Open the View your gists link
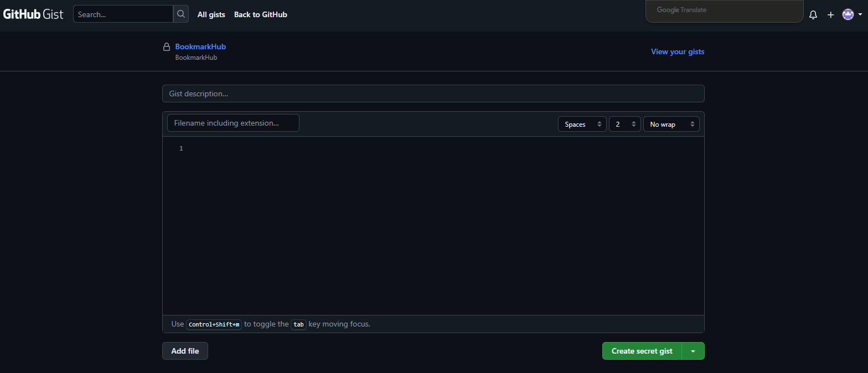868x373 pixels. tap(677, 51)
